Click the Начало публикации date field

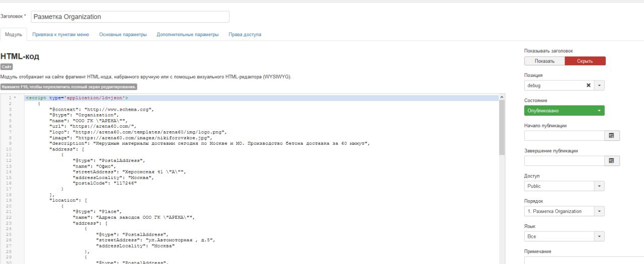click(565, 136)
